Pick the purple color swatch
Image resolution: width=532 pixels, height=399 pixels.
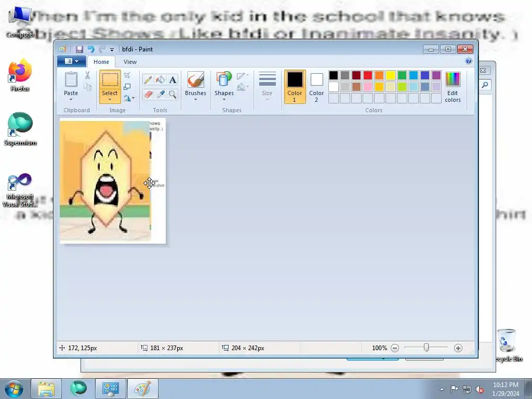pos(436,75)
